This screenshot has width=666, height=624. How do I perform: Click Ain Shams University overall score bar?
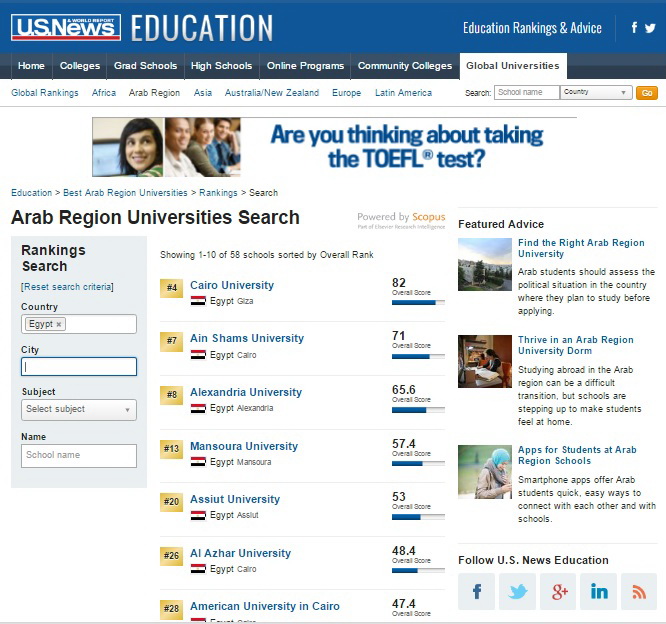pyautogui.click(x=418, y=356)
